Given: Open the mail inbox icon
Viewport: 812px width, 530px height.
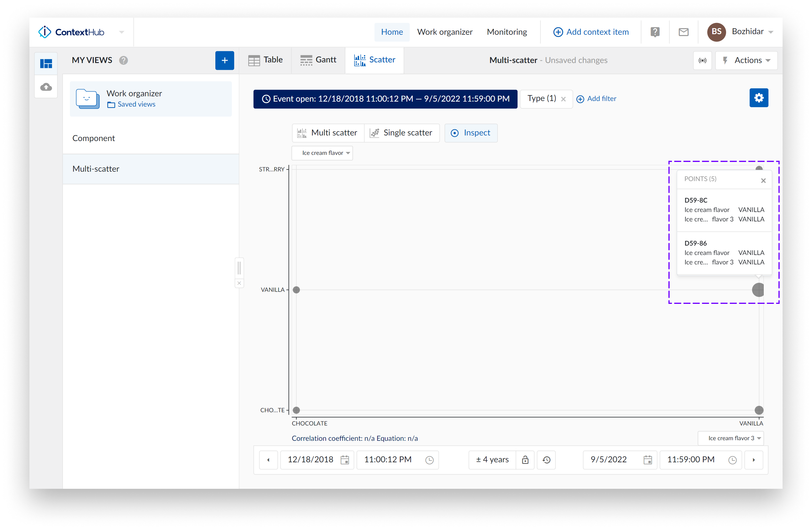Looking at the screenshot, I should click(683, 32).
